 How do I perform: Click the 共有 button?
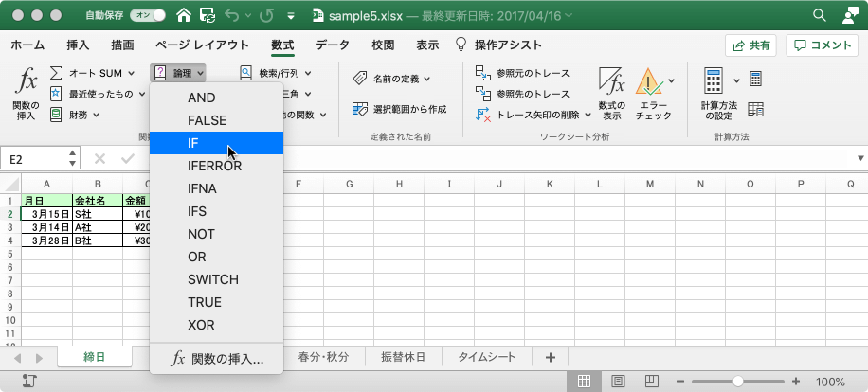[750, 45]
